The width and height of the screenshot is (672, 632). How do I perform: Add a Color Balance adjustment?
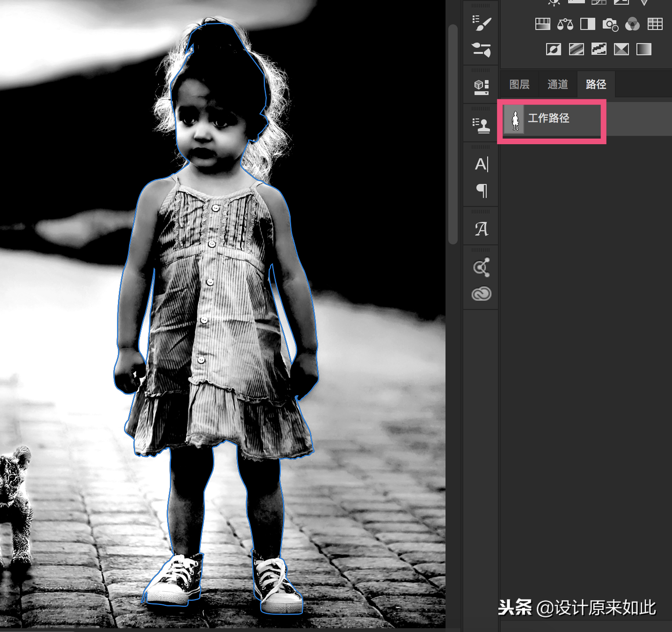click(565, 24)
